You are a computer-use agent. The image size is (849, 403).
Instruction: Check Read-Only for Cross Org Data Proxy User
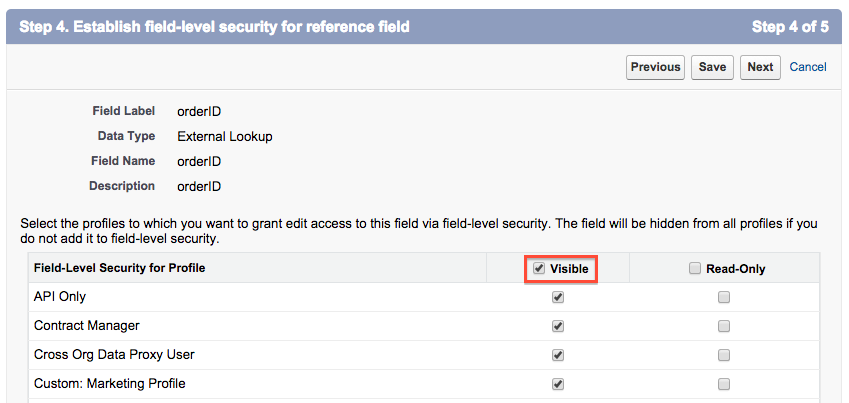724,355
